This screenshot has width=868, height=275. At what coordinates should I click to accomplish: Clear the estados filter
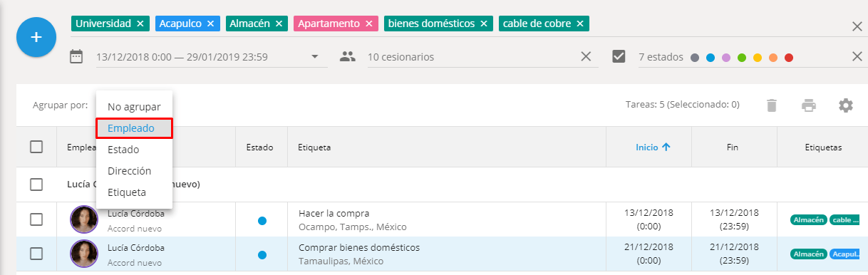tap(857, 57)
